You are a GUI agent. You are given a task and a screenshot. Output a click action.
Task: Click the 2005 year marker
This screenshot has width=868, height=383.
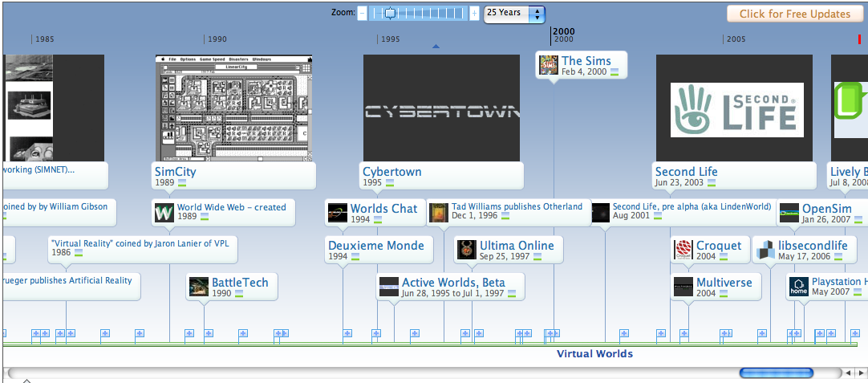point(736,39)
